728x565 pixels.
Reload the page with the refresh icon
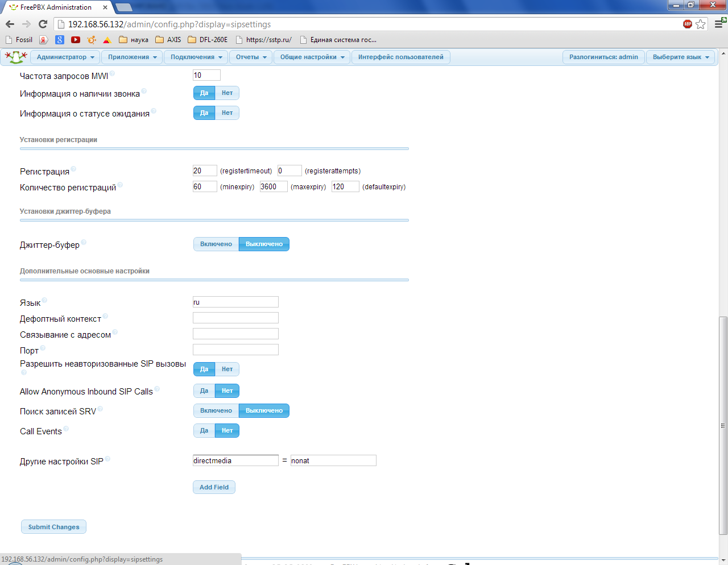(x=43, y=24)
